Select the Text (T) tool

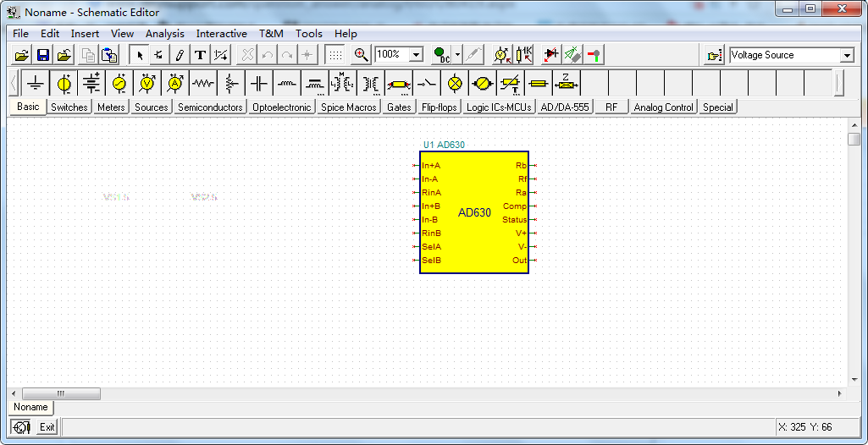[x=201, y=55]
